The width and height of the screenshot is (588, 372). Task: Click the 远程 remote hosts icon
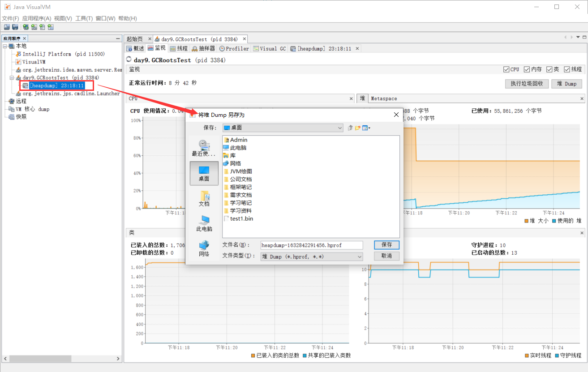[12, 101]
